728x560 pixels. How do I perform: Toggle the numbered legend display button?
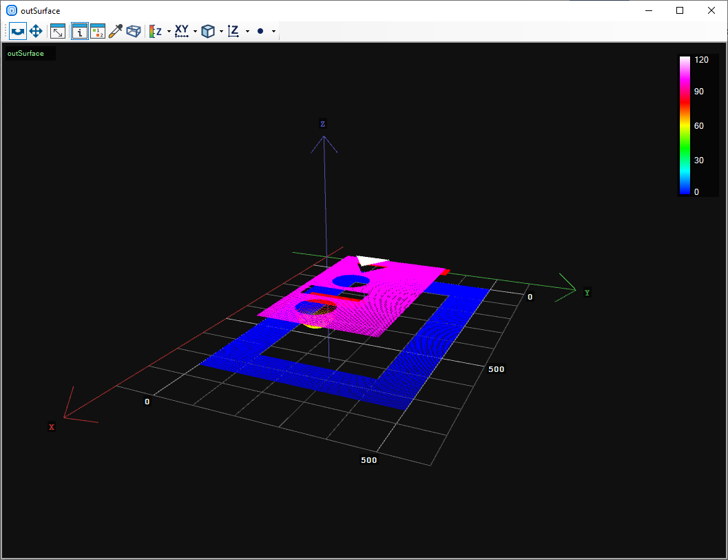(x=98, y=32)
